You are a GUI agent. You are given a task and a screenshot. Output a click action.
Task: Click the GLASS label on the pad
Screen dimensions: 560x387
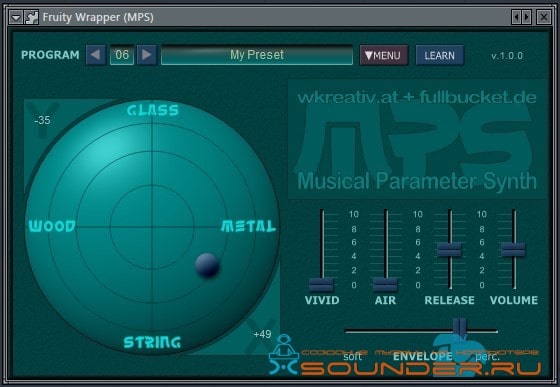click(153, 110)
